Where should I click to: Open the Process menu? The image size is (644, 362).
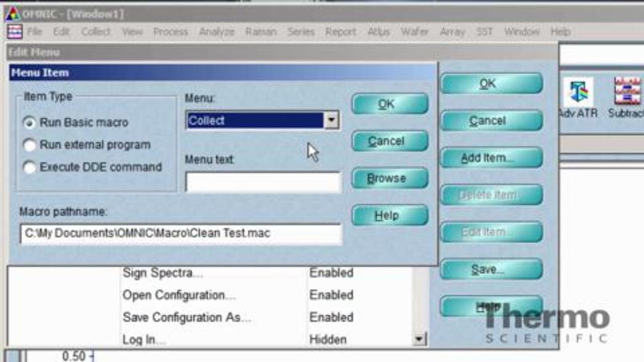[x=171, y=32]
